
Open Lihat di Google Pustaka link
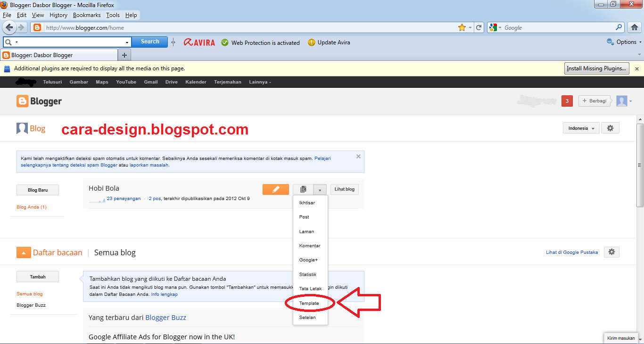572,252
